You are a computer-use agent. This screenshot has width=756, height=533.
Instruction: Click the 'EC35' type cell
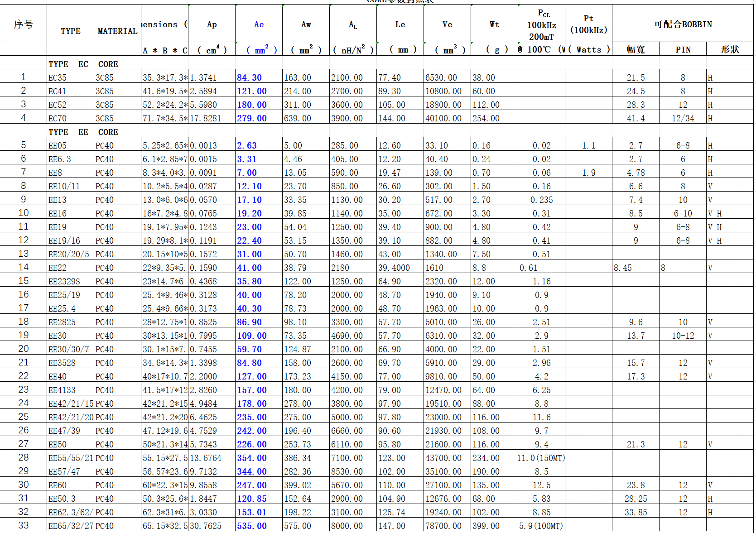(70, 77)
